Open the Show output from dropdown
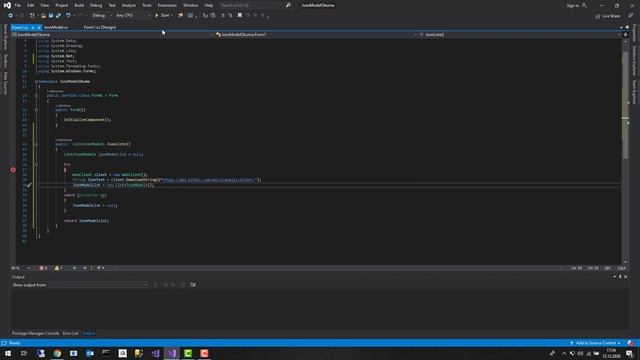This screenshot has height=360, width=640. pyautogui.click(x=98, y=285)
